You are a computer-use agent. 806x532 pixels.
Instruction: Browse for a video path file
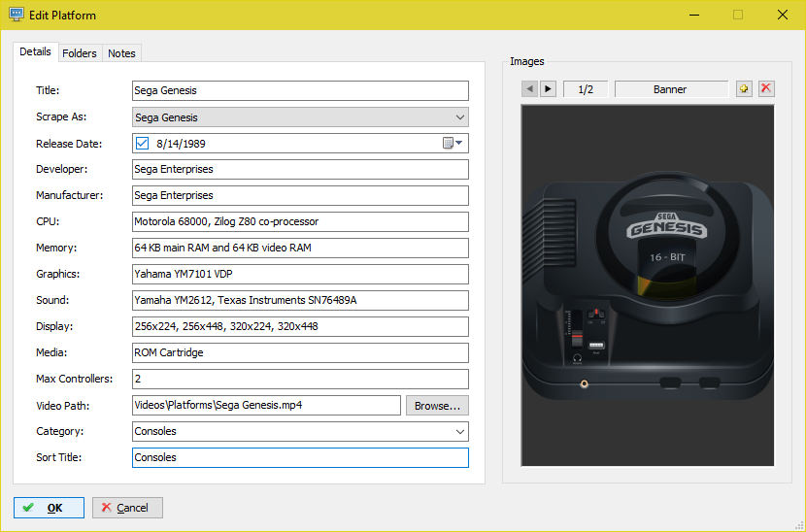pyautogui.click(x=437, y=406)
